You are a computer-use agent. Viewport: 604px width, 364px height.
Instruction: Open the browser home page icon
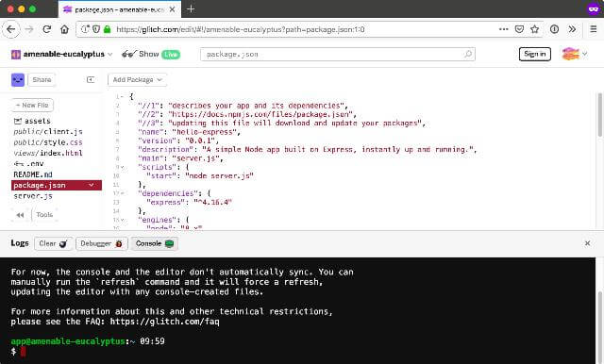pyautogui.click(x=65, y=29)
